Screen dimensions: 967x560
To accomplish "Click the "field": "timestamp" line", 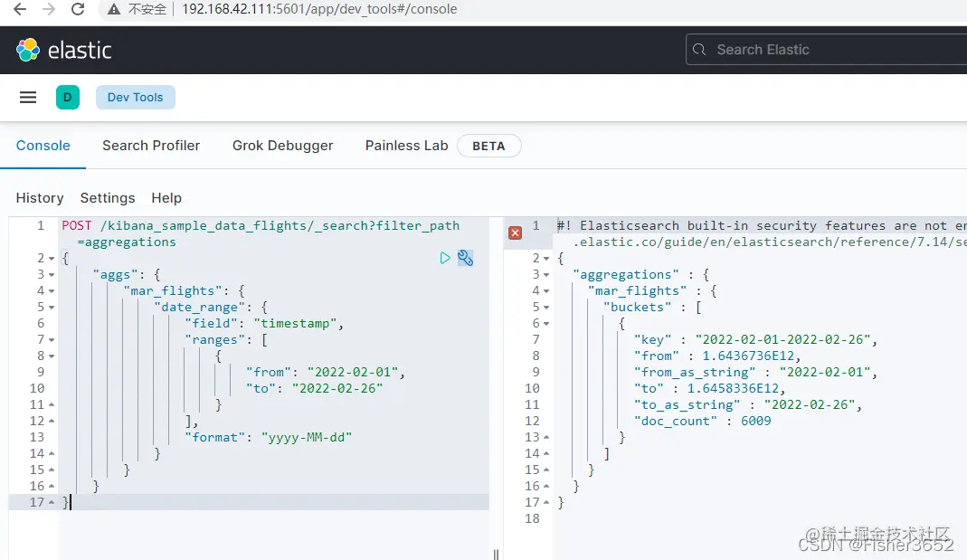I will (264, 323).
